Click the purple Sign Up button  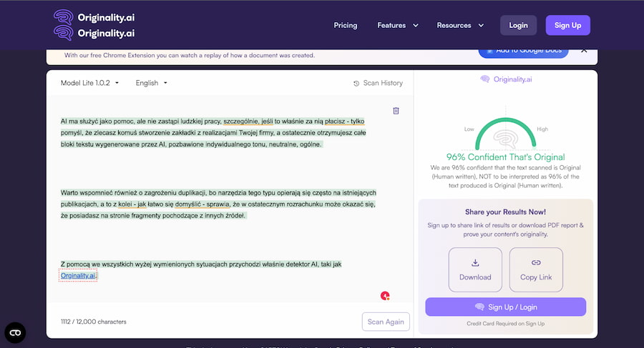567,26
